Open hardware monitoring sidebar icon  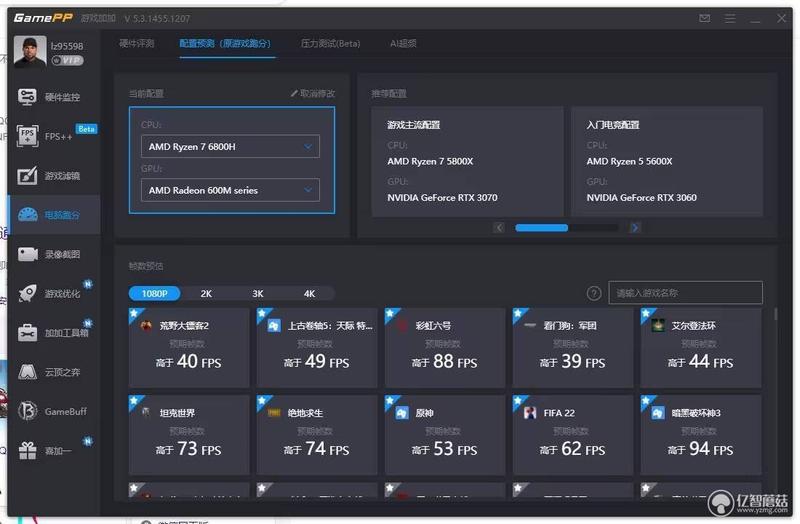tap(27, 96)
